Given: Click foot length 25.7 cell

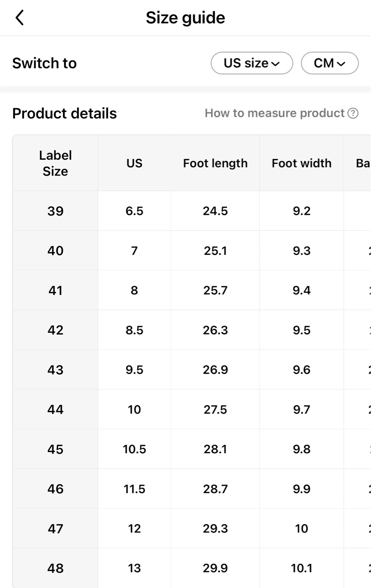Looking at the screenshot, I should point(215,290).
